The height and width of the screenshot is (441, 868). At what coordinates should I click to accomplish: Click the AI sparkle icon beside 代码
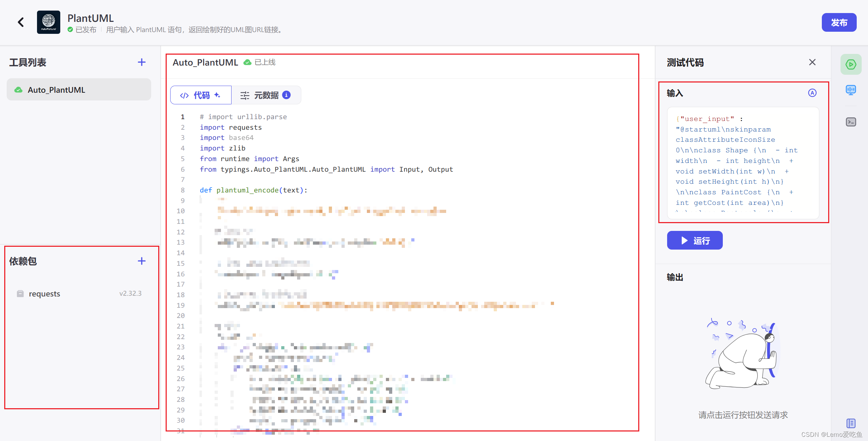click(x=217, y=95)
